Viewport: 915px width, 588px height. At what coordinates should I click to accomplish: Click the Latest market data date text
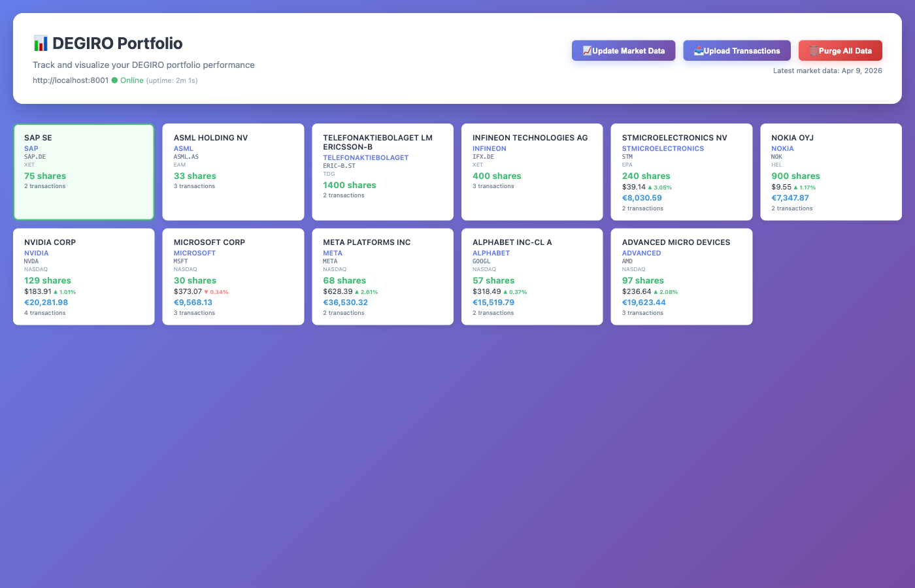tap(827, 71)
